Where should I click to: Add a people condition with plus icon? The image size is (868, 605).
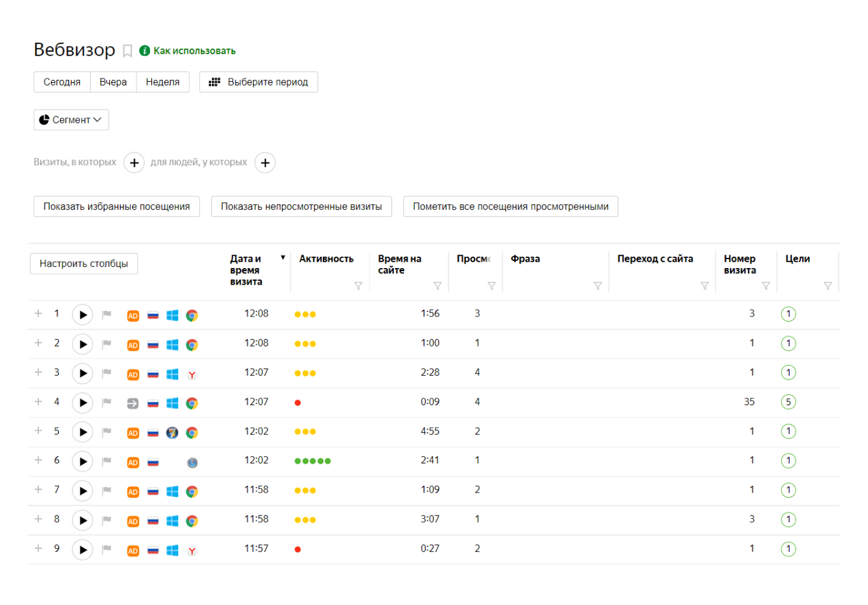[265, 163]
